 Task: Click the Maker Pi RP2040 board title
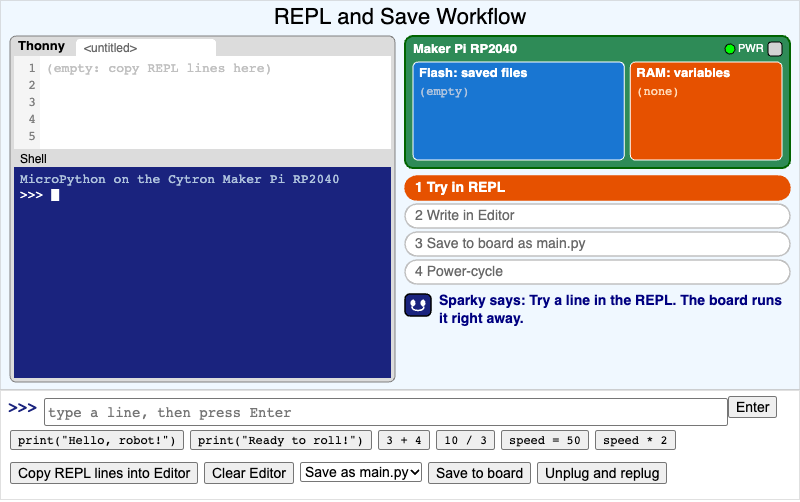pos(465,49)
